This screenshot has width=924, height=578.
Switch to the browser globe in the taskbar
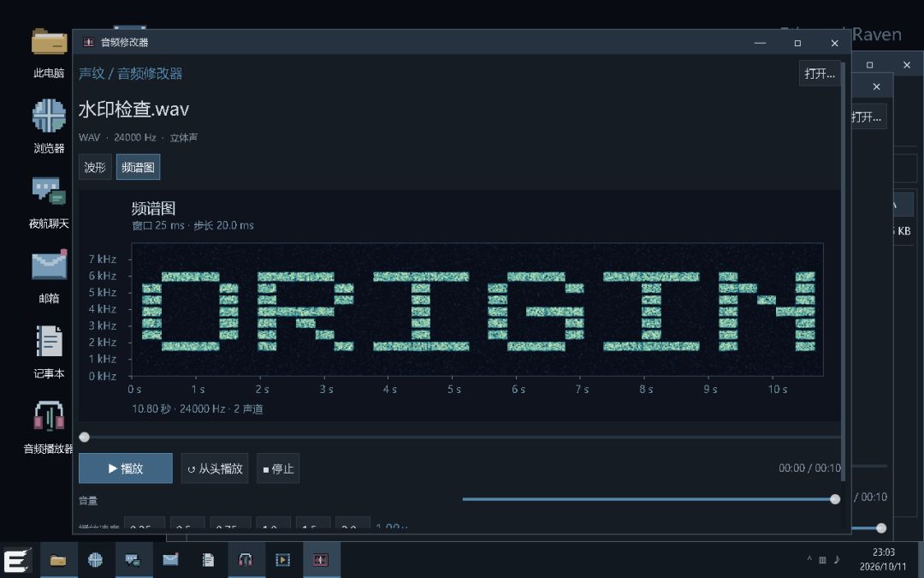[x=96, y=560]
